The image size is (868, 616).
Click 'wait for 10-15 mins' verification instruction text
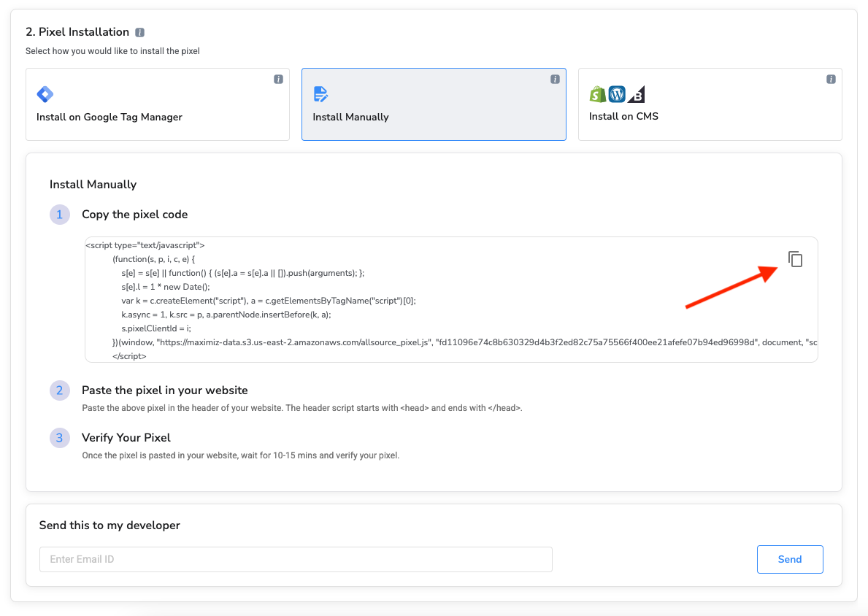[x=240, y=455]
